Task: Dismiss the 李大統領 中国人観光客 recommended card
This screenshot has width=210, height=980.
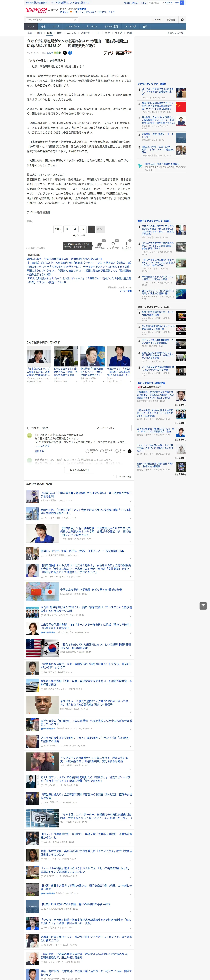Action: coord(103,382)
